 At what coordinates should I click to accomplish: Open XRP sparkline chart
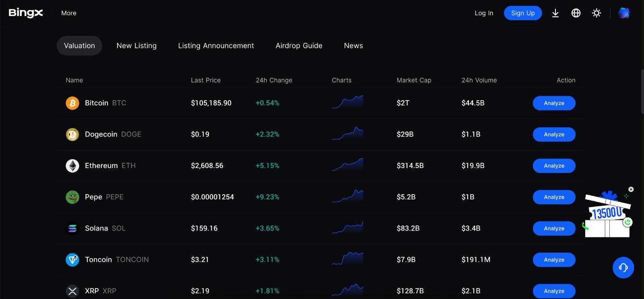click(x=347, y=290)
